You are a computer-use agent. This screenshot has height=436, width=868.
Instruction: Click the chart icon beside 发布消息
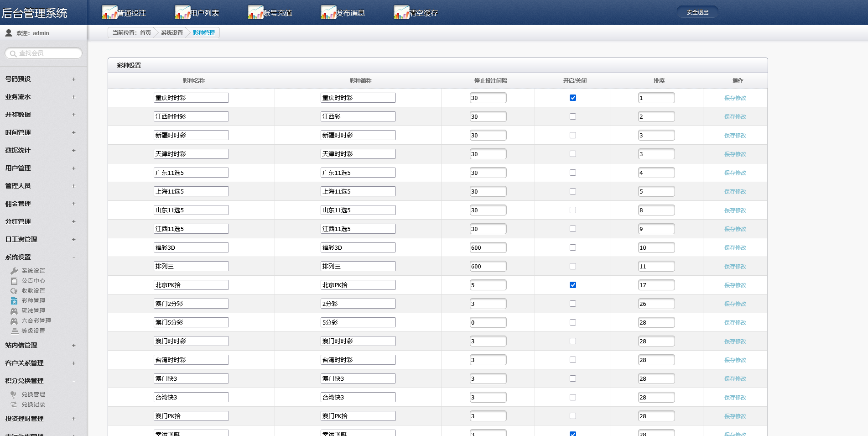[x=328, y=12]
